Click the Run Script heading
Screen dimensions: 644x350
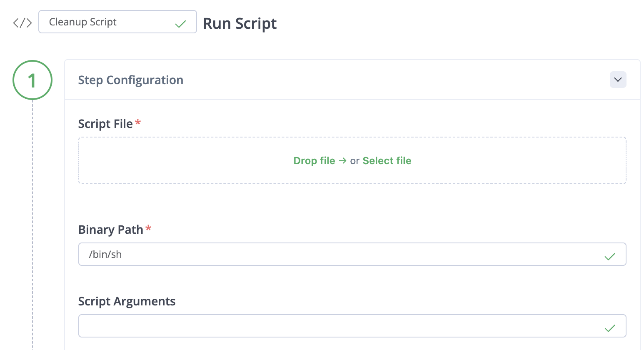click(x=240, y=24)
